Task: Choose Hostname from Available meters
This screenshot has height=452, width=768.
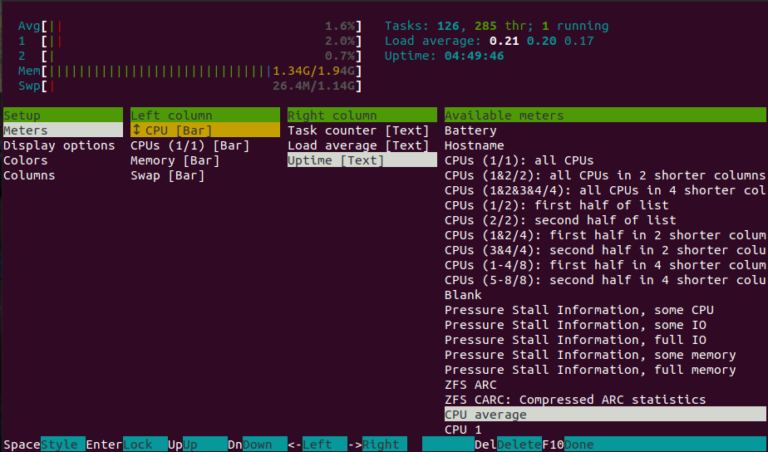Action: click(x=473, y=146)
